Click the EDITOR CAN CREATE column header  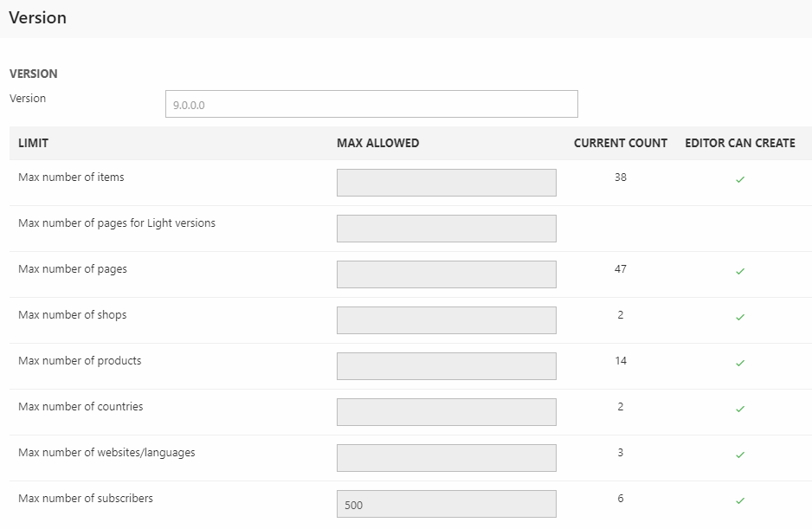(739, 143)
